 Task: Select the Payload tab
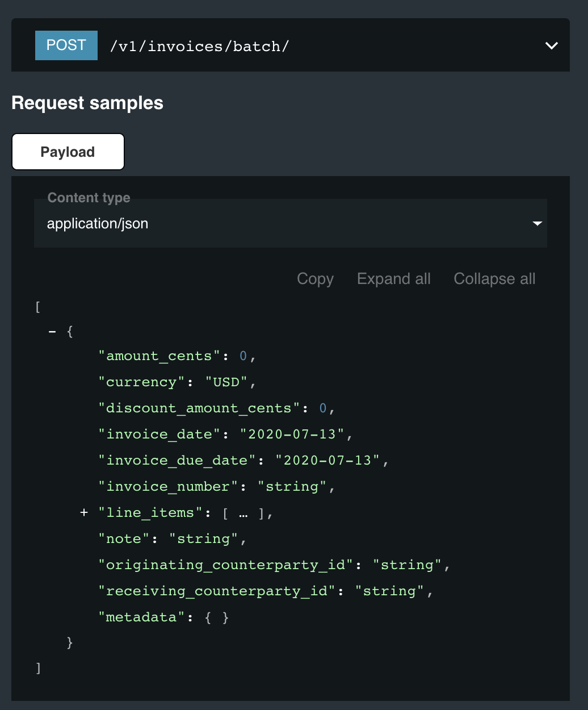[68, 152]
